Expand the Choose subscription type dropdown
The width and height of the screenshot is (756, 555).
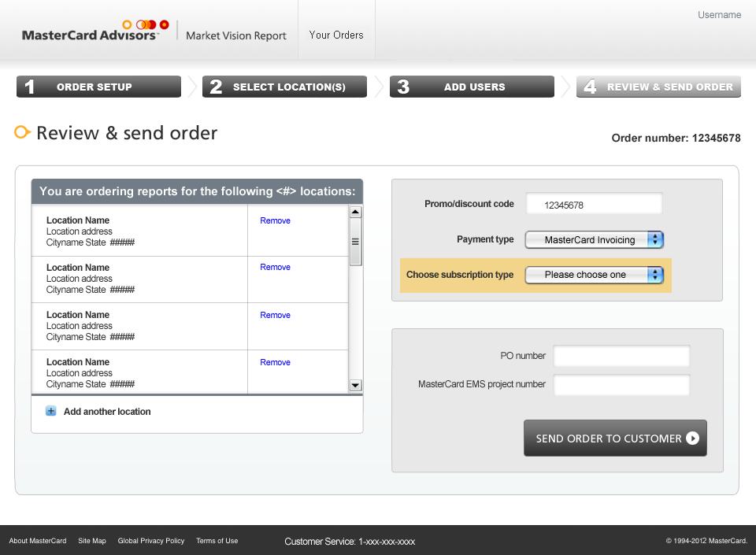pyautogui.click(x=595, y=275)
